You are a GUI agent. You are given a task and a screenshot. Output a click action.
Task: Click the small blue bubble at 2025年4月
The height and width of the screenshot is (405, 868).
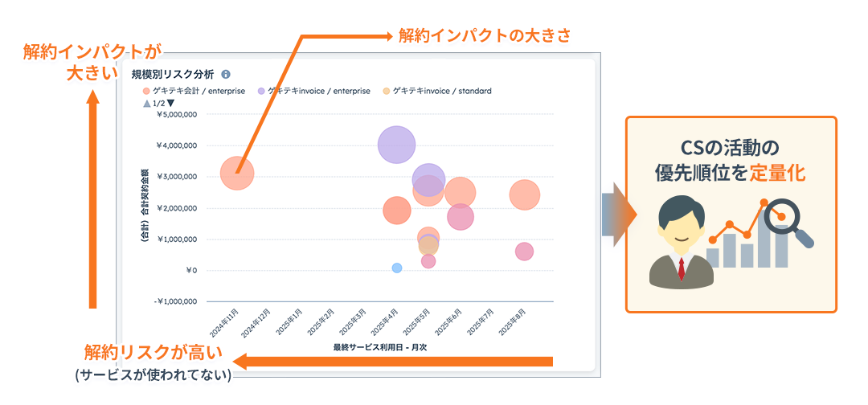tap(397, 268)
